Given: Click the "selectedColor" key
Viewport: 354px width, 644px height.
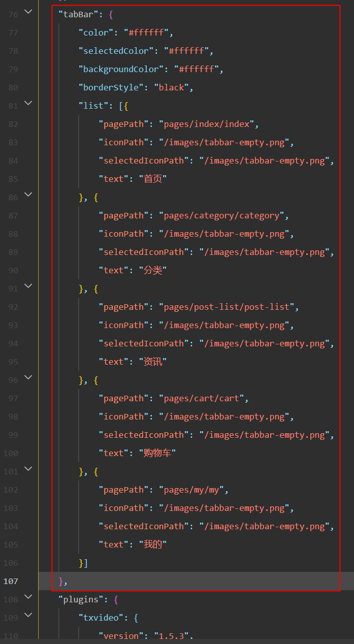Looking at the screenshot, I should click(116, 51).
